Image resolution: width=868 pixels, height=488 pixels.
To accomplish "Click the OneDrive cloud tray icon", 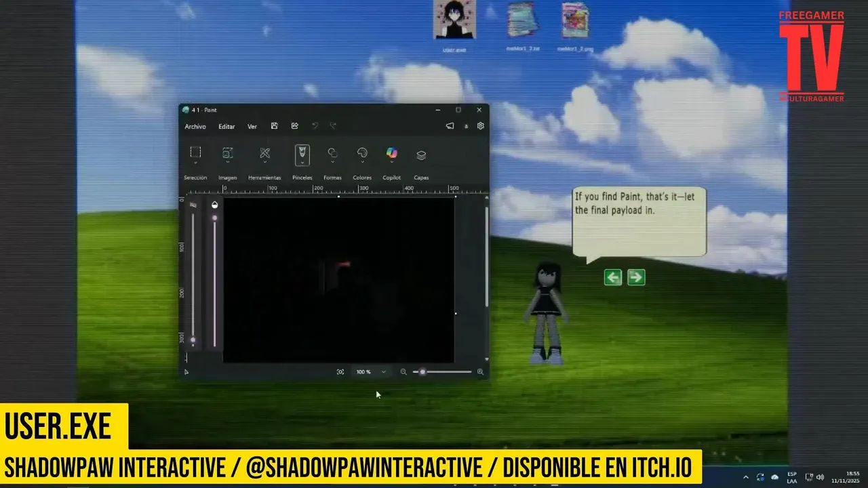I will coord(775,477).
